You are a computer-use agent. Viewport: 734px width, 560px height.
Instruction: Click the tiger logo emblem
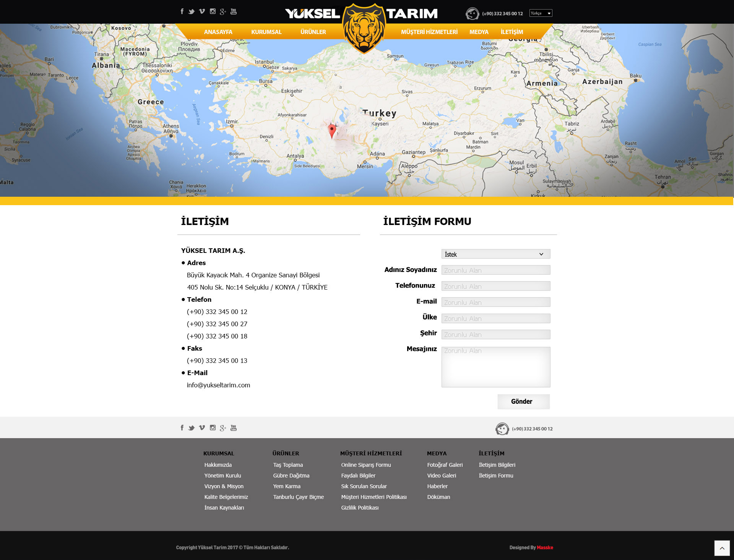[x=364, y=29]
